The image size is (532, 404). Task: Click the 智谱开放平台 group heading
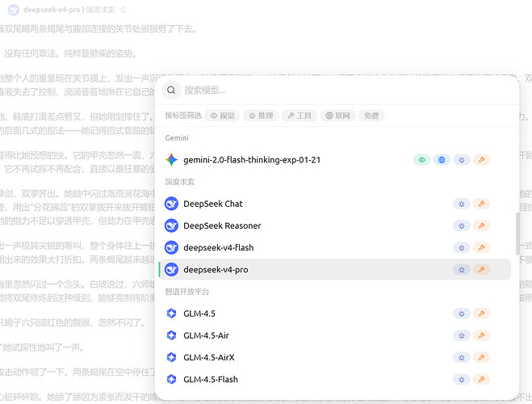(187, 292)
